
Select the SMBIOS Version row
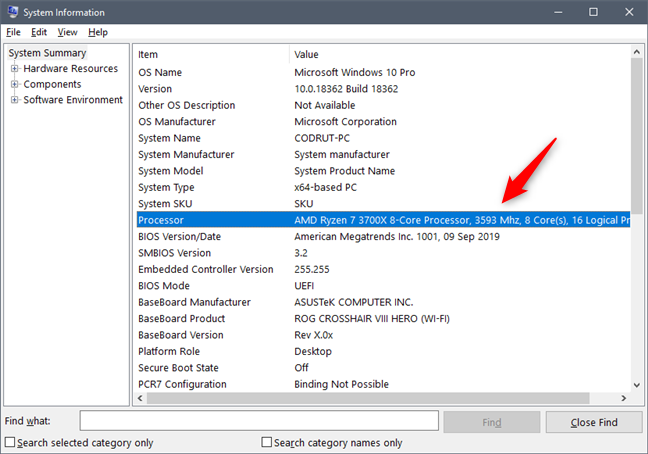coord(383,253)
